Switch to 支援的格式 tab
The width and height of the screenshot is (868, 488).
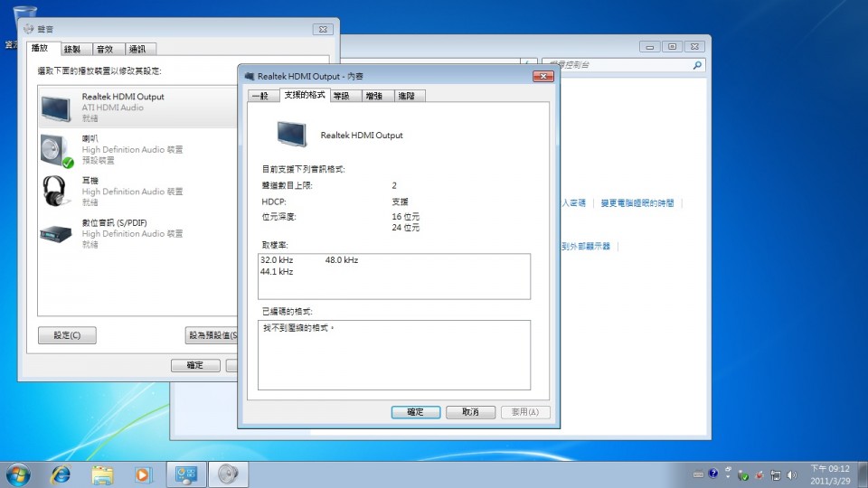305,95
